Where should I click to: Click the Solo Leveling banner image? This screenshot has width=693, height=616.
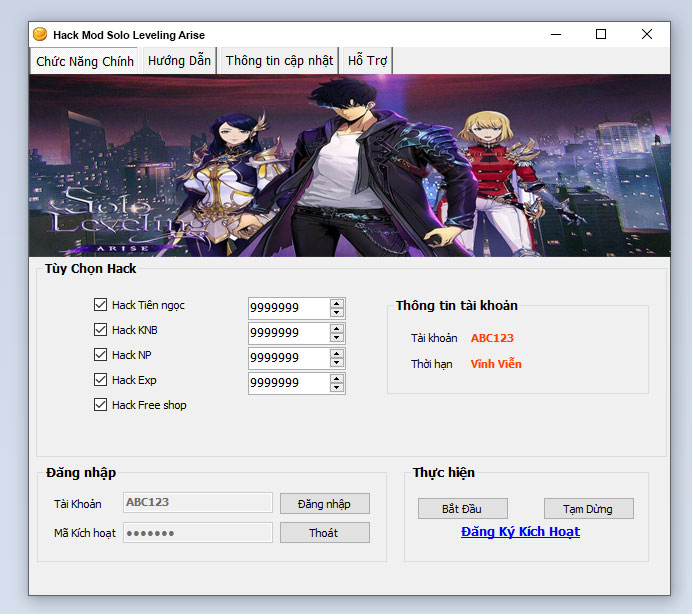[350, 165]
